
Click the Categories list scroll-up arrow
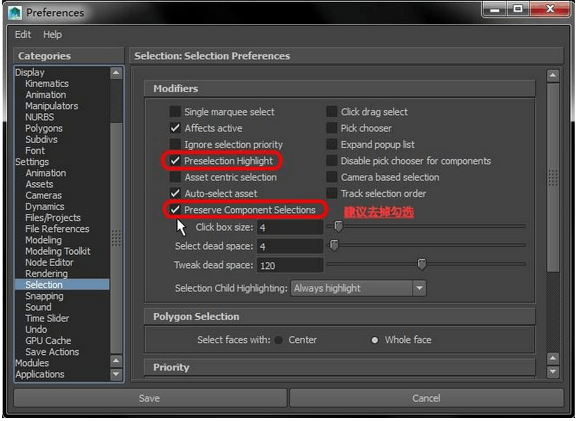[116, 73]
